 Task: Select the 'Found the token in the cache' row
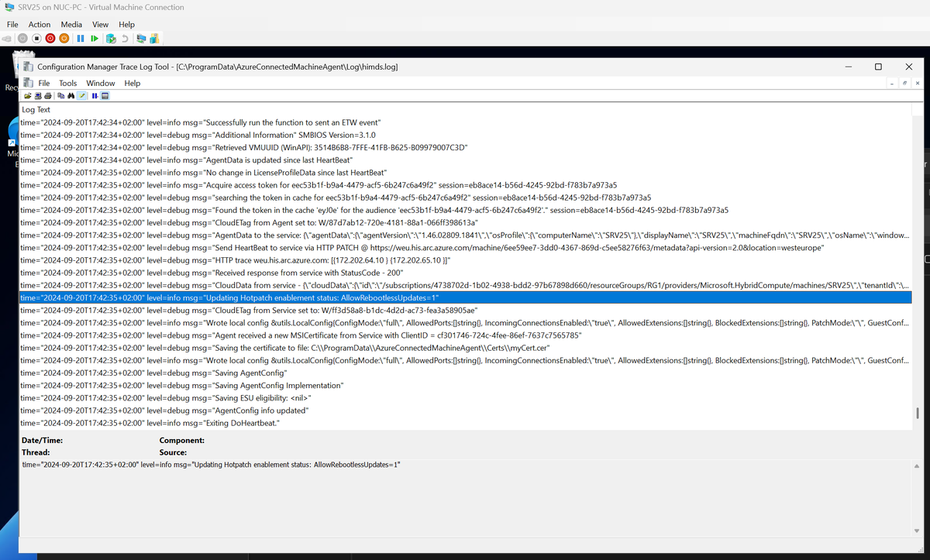tap(465, 210)
